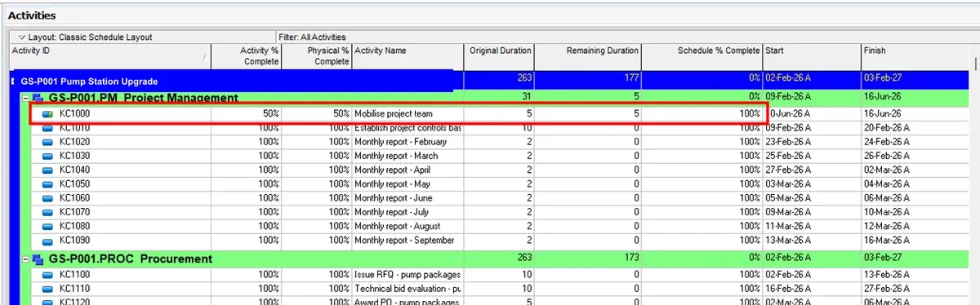Image resolution: width=980 pixels, height=305 pixels.
Task: Sort by Physical % Complete column header
Action: pos(318,56)
